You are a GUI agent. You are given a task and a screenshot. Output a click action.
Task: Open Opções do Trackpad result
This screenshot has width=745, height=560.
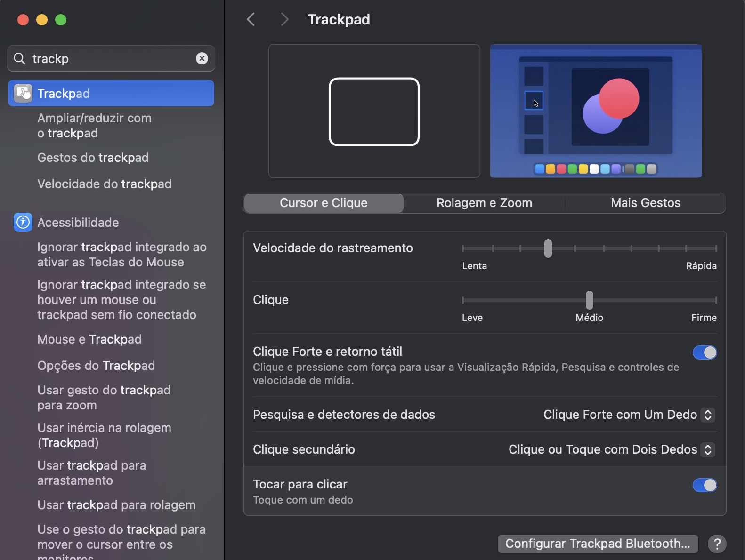pyautogui.click(x=96, y=366)
